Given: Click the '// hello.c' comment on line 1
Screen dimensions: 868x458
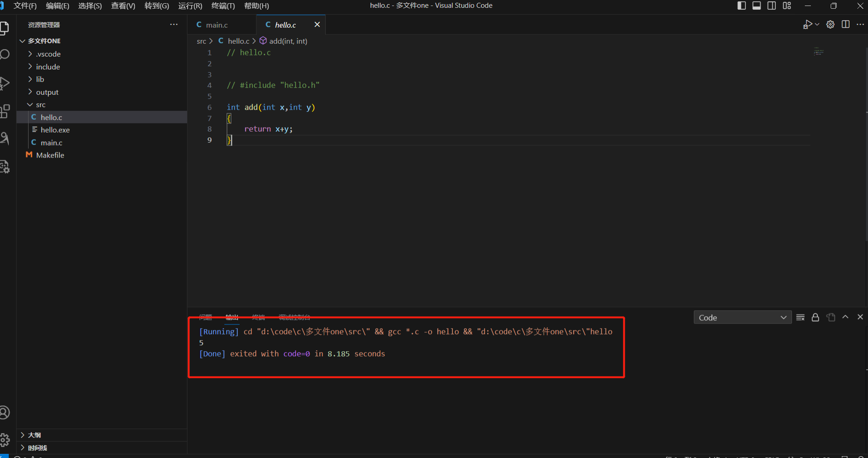Looking at the screenshot, I should (x=249, y=52).
